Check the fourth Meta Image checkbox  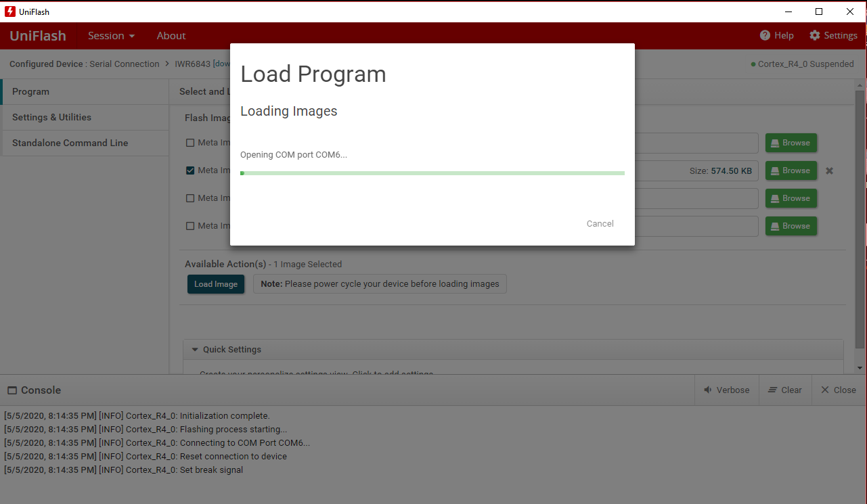pos(190,226)
